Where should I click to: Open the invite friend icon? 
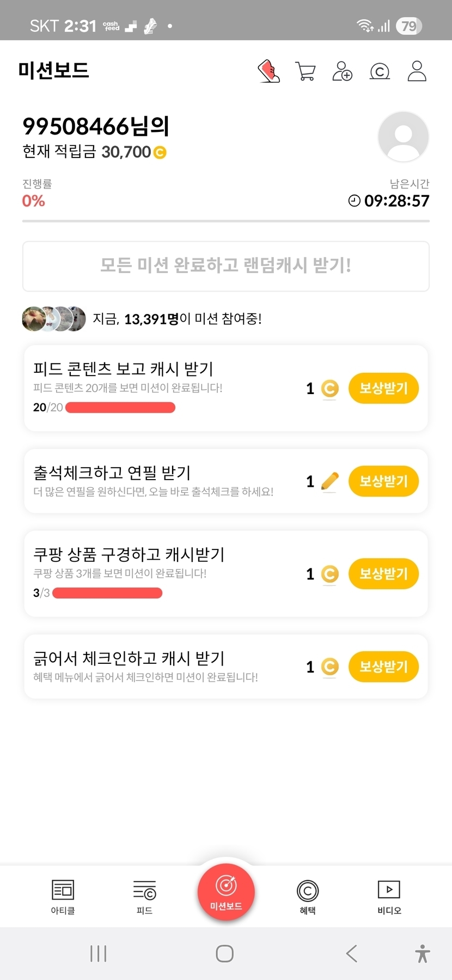click(x=343, y=71)
